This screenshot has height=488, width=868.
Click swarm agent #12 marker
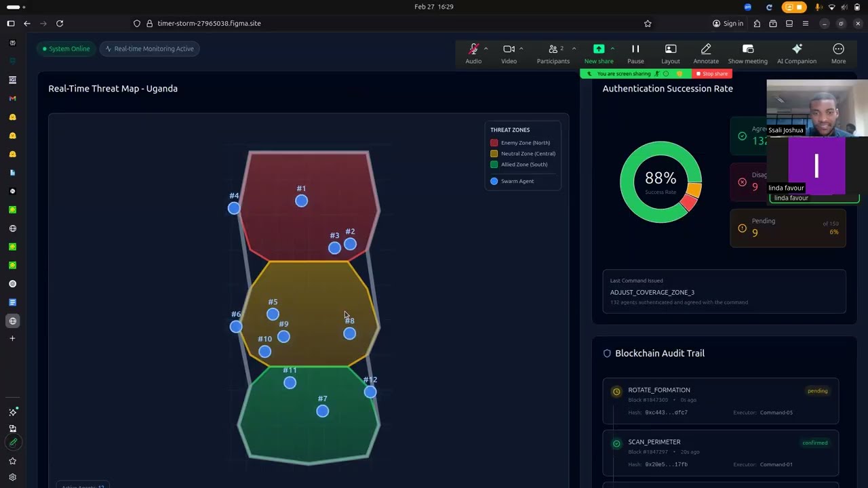pyautogui.click(x=370, y=392)
